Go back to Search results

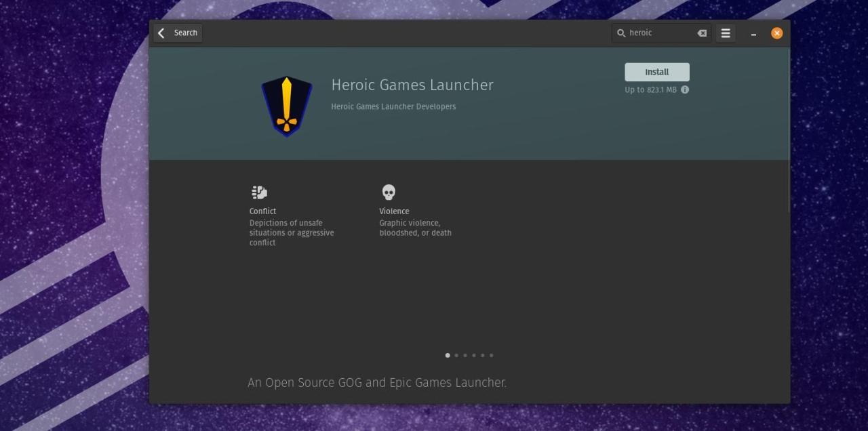point(178,33)
